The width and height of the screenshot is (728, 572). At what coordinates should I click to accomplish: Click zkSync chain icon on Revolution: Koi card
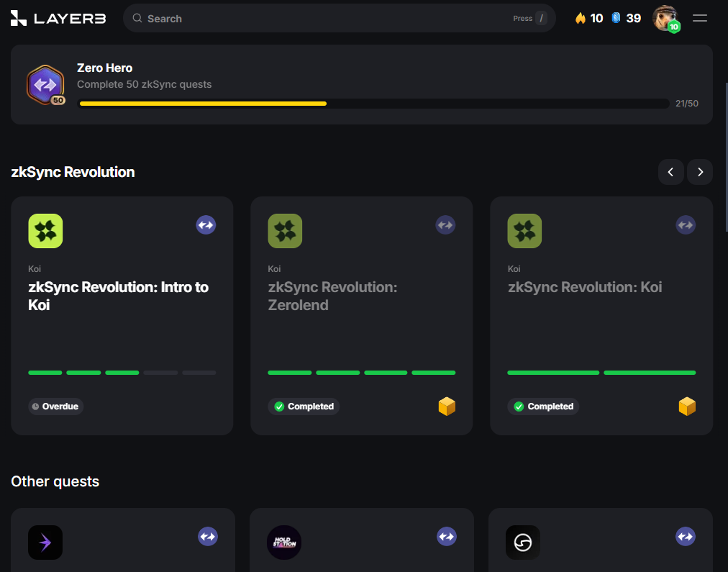point(686,225)
